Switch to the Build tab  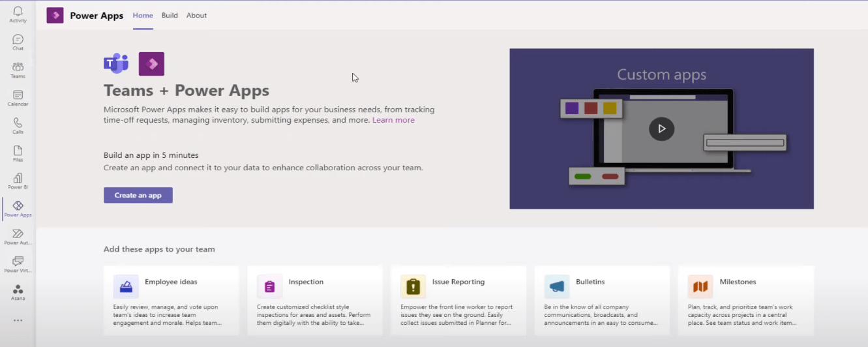(x=170, y=16)
